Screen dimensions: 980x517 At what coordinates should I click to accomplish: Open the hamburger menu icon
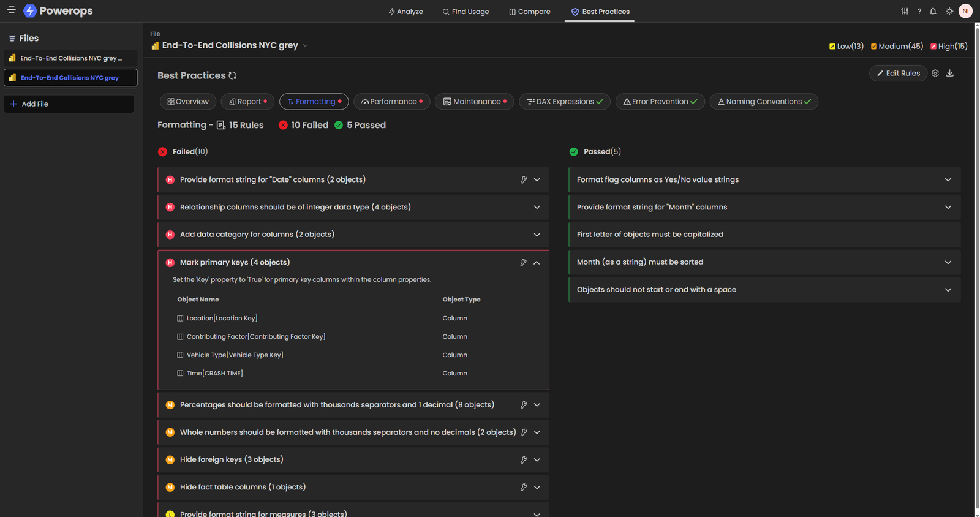pos(11,10)
